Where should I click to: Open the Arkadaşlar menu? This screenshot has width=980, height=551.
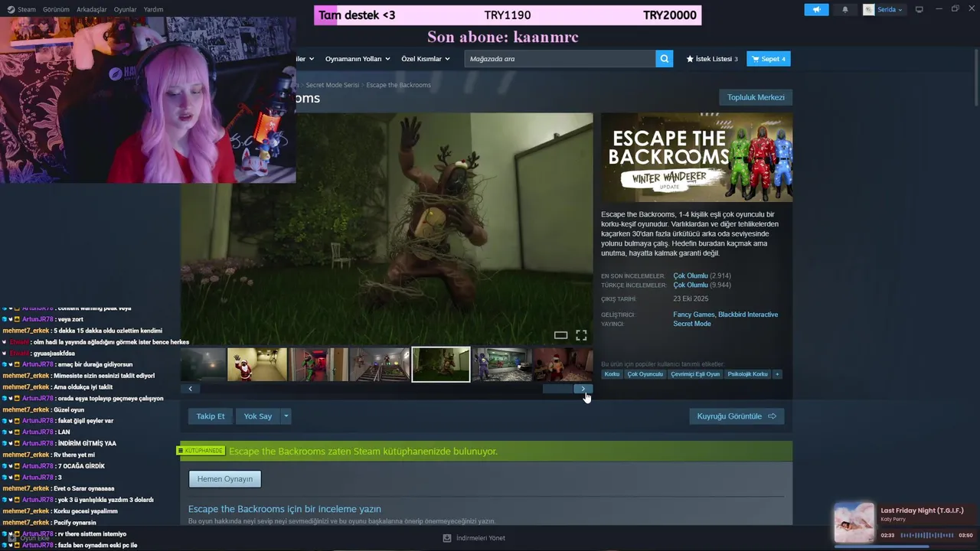click(x=92, y=9)
